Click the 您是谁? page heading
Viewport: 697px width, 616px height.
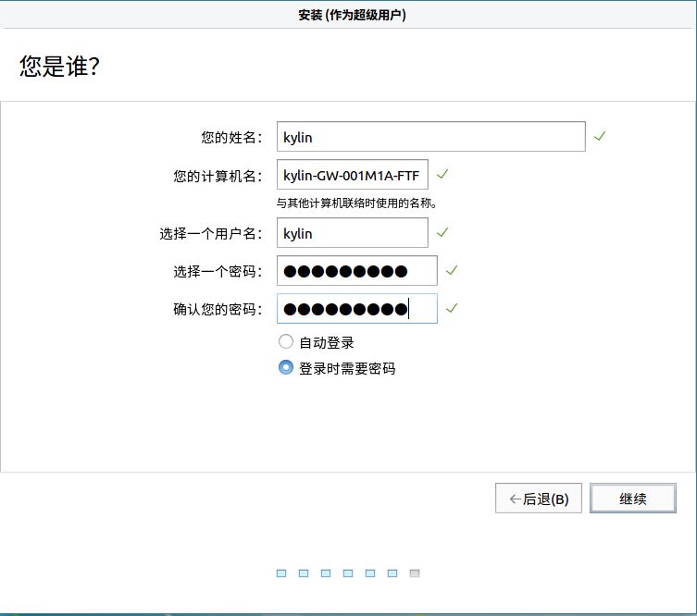point(59,67)
